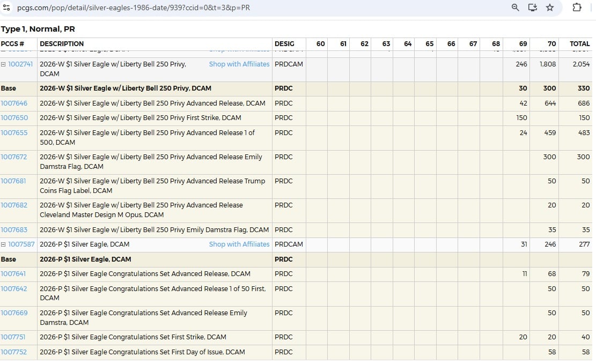Click 644 count in Advanced Release row 1007646
The height and width of the screenshot is (364, 596).
[550, 103]
